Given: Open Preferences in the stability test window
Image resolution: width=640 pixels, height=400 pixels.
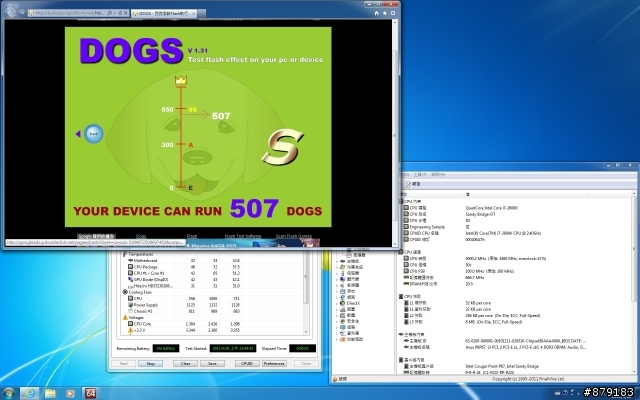Looking at the screenshot, I should point(274,363).
